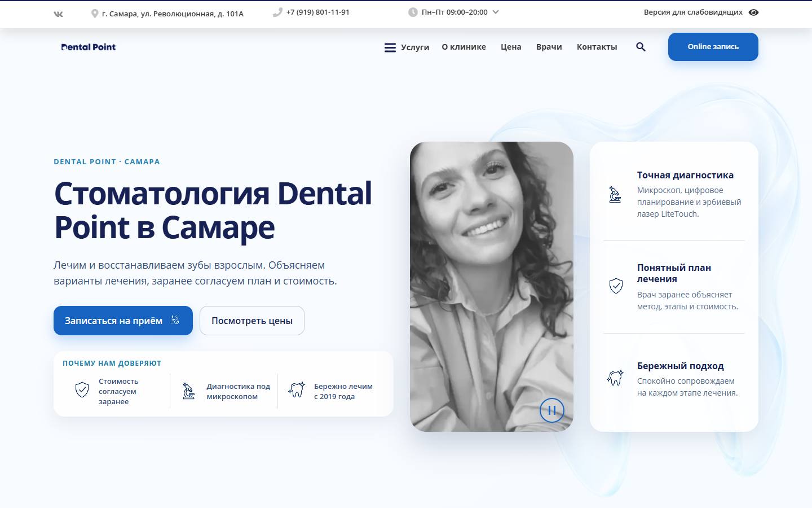
Task: Open the Врачи menu item
Action: (x=549, y=47)
